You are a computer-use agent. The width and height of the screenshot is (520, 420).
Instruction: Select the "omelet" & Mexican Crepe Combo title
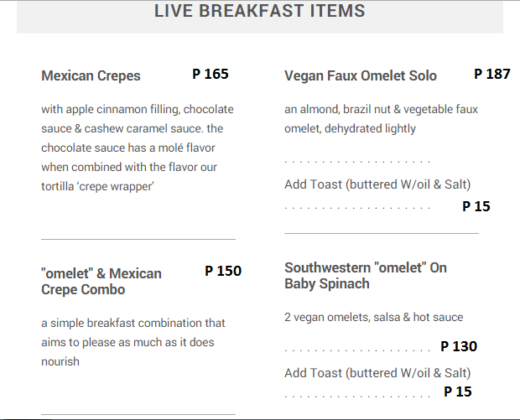101,281
